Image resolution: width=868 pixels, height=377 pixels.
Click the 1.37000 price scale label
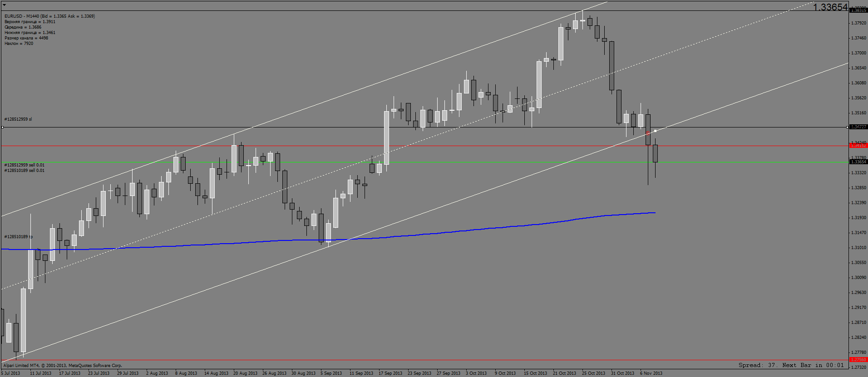(858, 53)
